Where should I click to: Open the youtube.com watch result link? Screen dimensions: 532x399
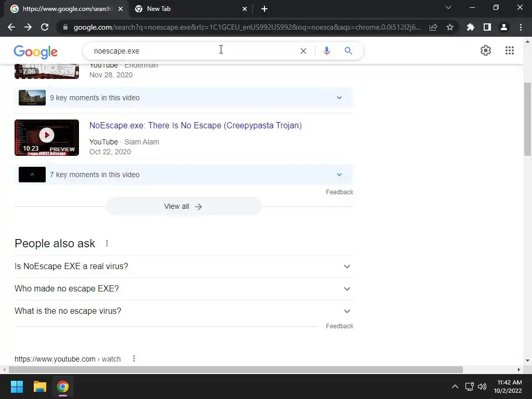pyautogui.click(x=68, y=359)
